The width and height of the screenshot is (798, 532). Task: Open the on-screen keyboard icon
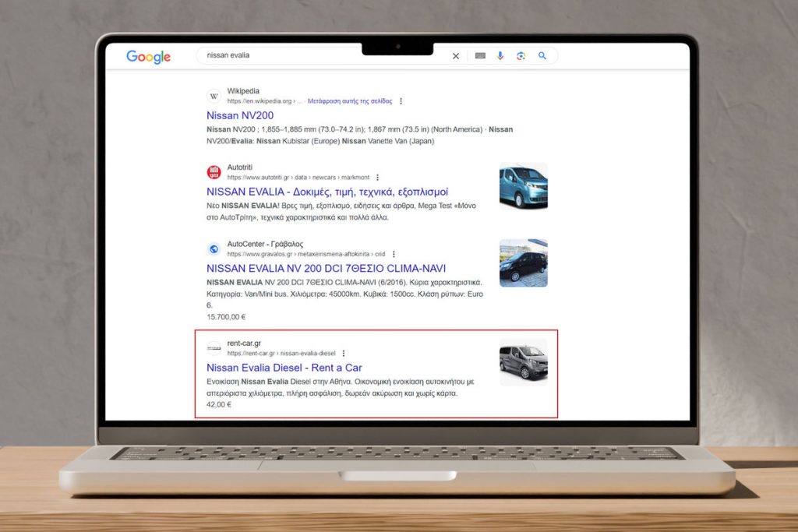(x=480, y=56)
